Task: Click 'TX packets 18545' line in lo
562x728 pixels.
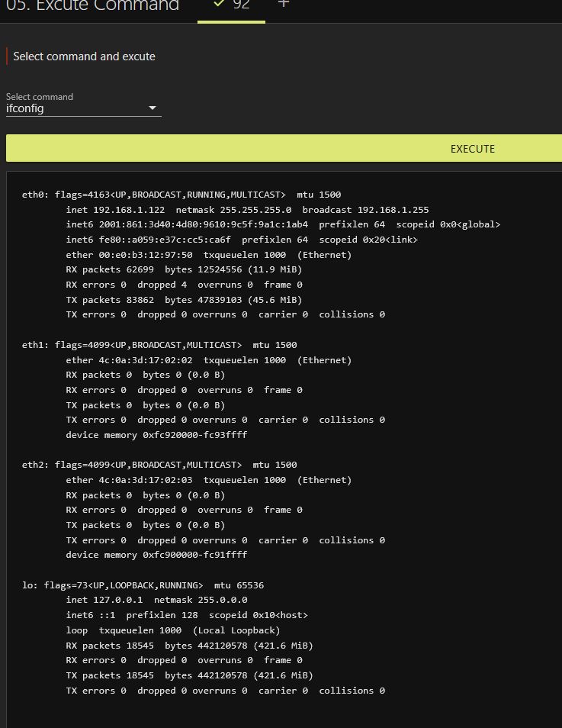Action: coord(189,675)
